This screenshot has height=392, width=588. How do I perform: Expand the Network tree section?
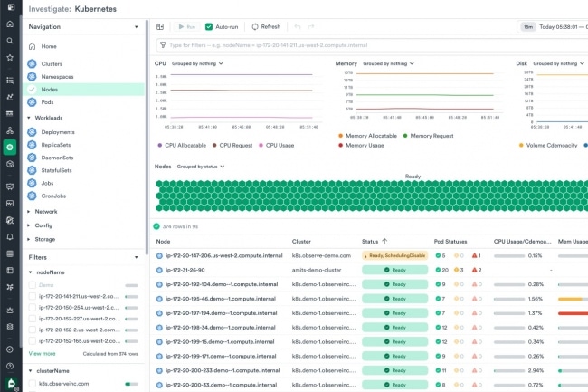coord(29,212)
